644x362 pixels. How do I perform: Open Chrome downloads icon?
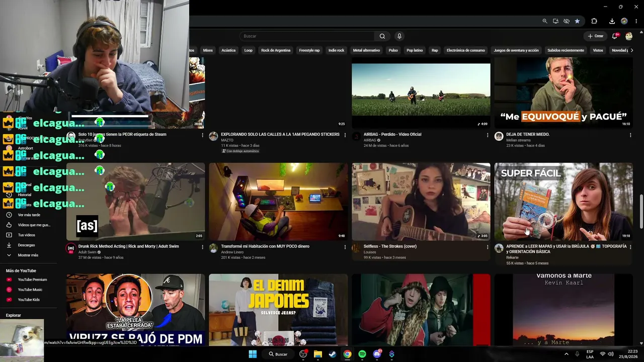(612, 21)
